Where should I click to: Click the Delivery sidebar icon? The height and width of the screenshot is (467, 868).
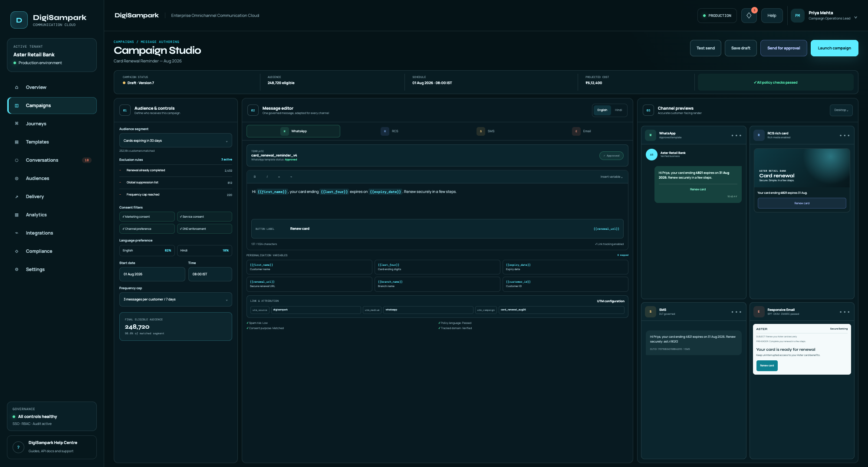[17, 197]
